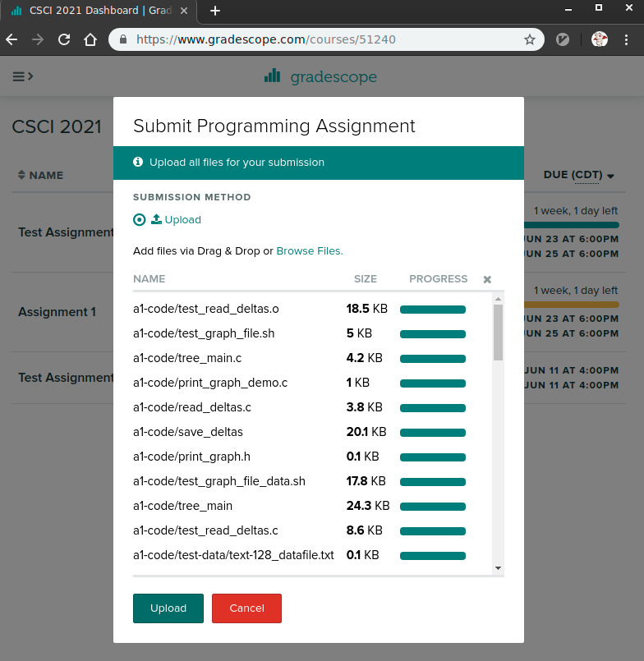This screenshot has width=644, height=661.
Task: Click the Gradescope logo icon
Action: [272, 76]
